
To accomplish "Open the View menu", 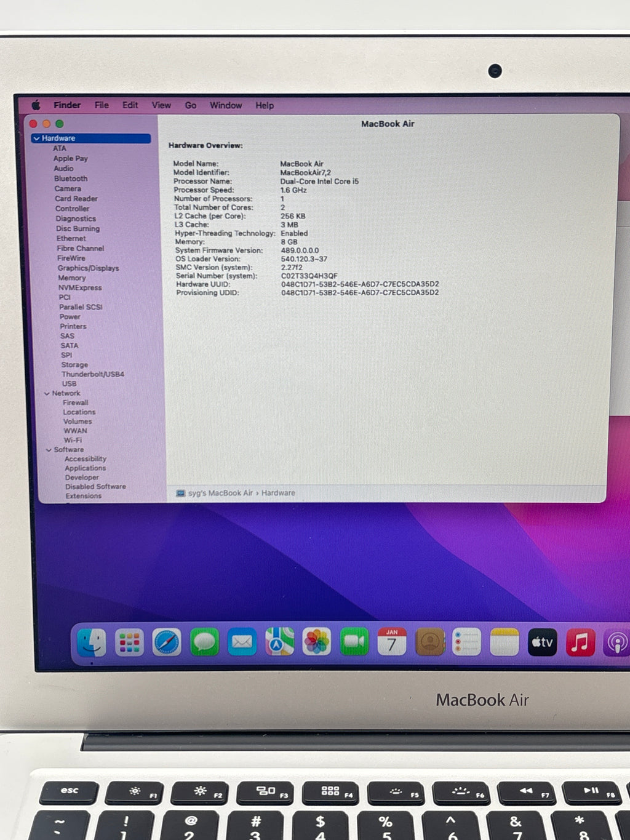I will coord(161,105).
